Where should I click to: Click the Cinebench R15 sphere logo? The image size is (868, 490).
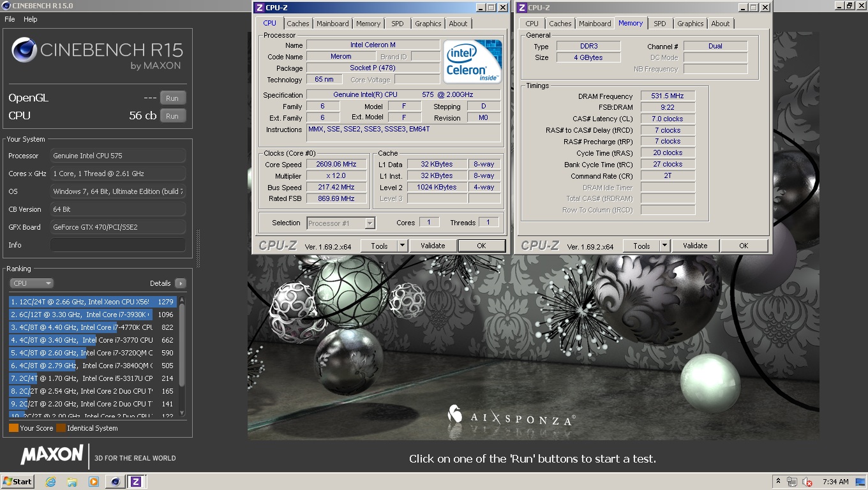(24, 50)
